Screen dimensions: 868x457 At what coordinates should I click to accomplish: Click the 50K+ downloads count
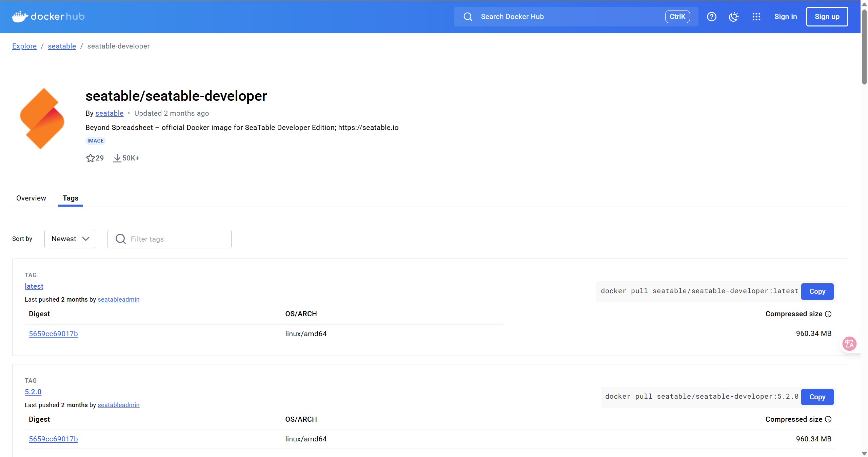(131, 158)
